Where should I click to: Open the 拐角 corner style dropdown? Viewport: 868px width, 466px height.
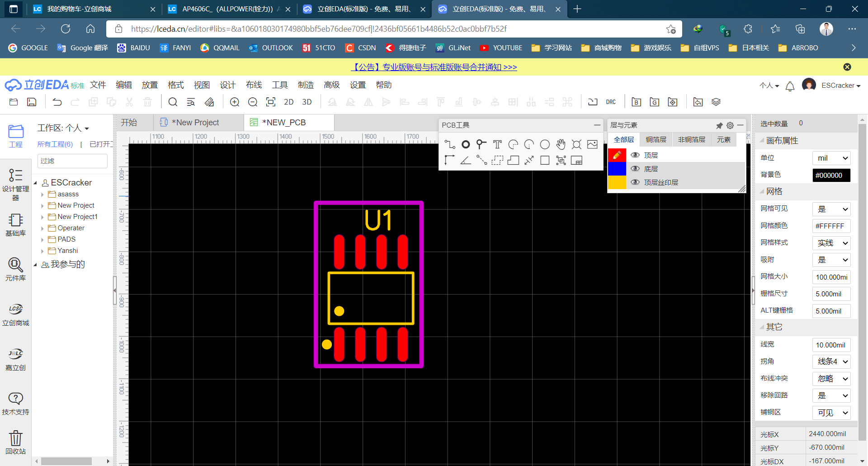[831, 361]
